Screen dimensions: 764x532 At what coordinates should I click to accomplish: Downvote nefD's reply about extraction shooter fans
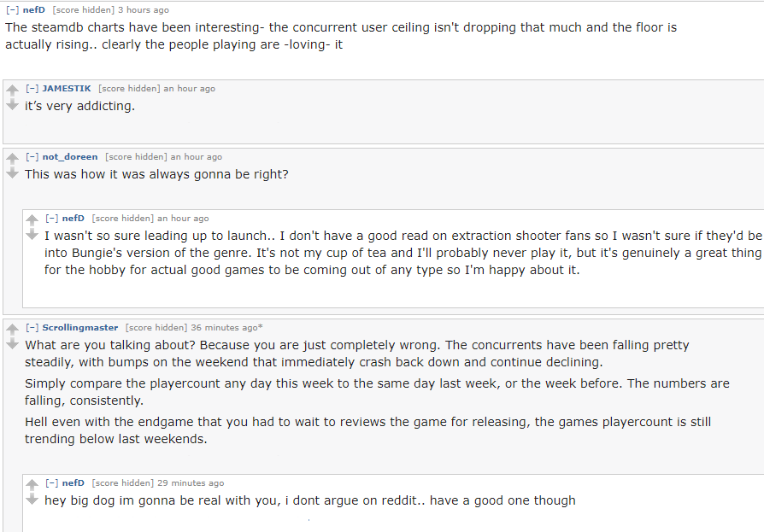click(x=32, y=235)
